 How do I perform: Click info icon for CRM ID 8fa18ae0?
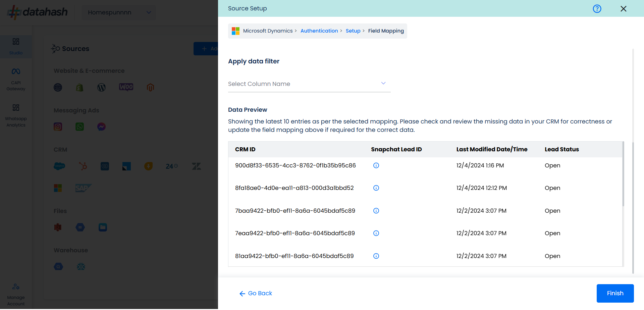pos(376,188)
